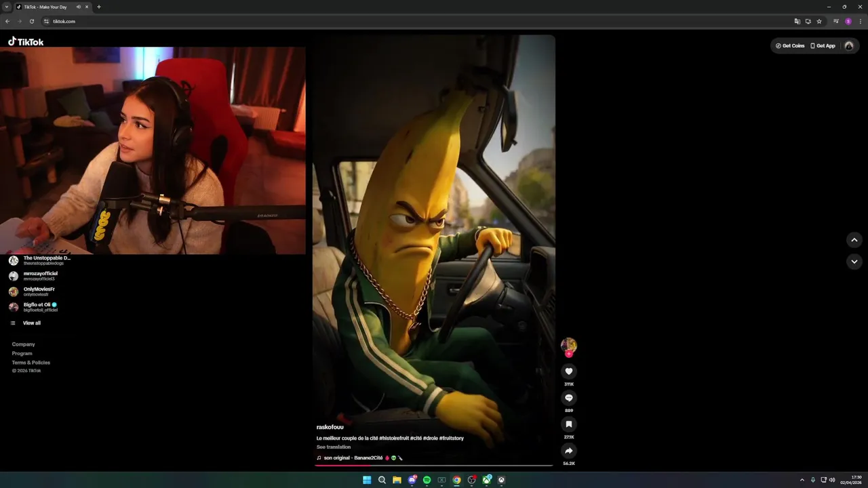The width and height of the screenshot is (868, 488).
Task: Click the install app icon in the address bar
Action: click(x=808, y=22)
